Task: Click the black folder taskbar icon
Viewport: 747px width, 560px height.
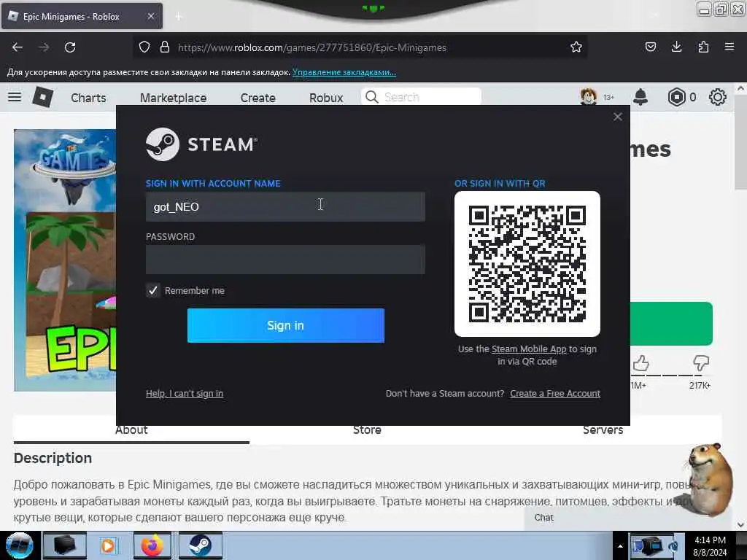Action: (x=64, y=545)
